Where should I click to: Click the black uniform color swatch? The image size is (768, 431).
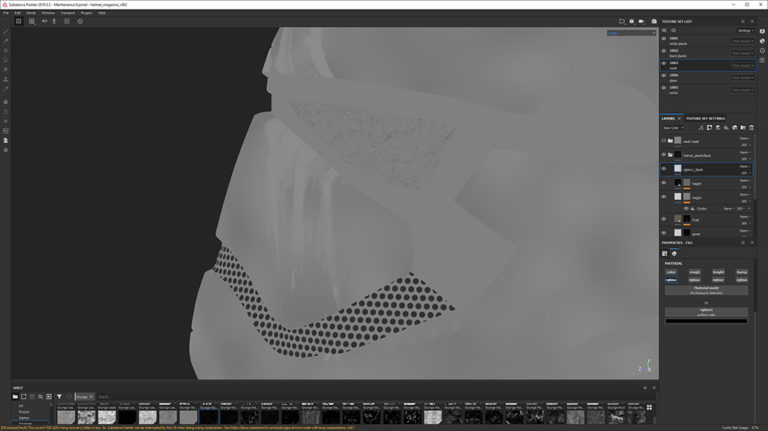coord(706,321)
